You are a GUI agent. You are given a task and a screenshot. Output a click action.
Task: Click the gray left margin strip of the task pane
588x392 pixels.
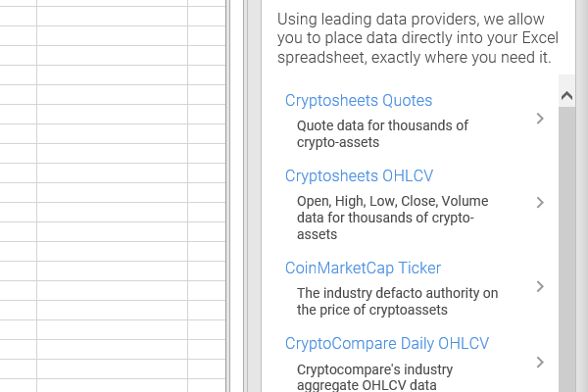[x=254, y=196]
